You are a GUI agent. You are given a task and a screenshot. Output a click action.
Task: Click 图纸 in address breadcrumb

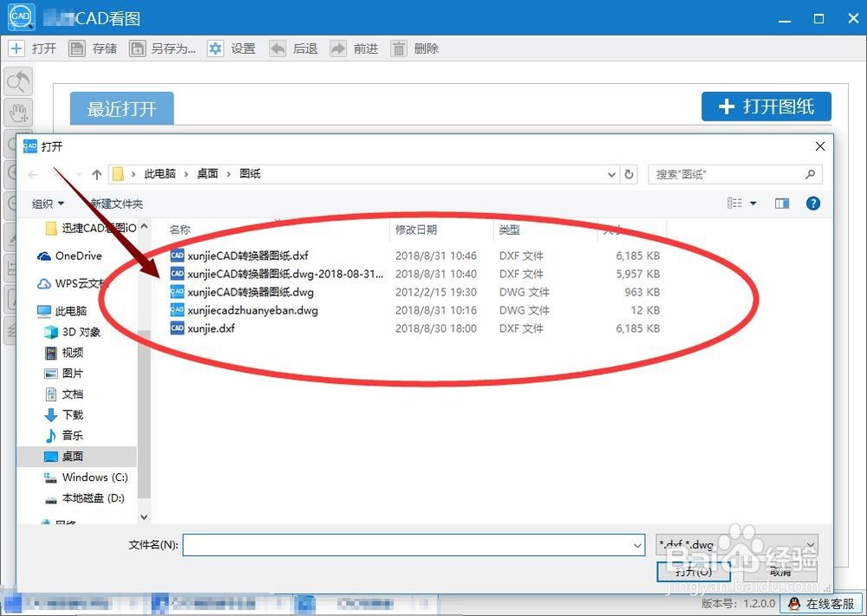pyautogui.click(x=250, y=174)
